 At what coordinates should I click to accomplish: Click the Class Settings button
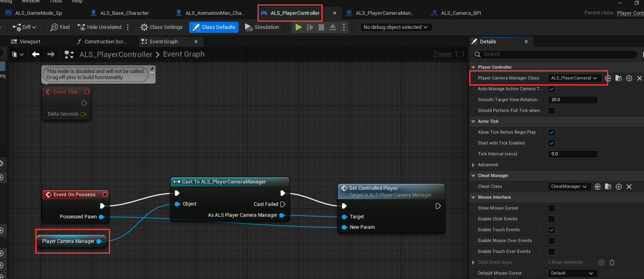pyautogui.click(x=162, y=27)
